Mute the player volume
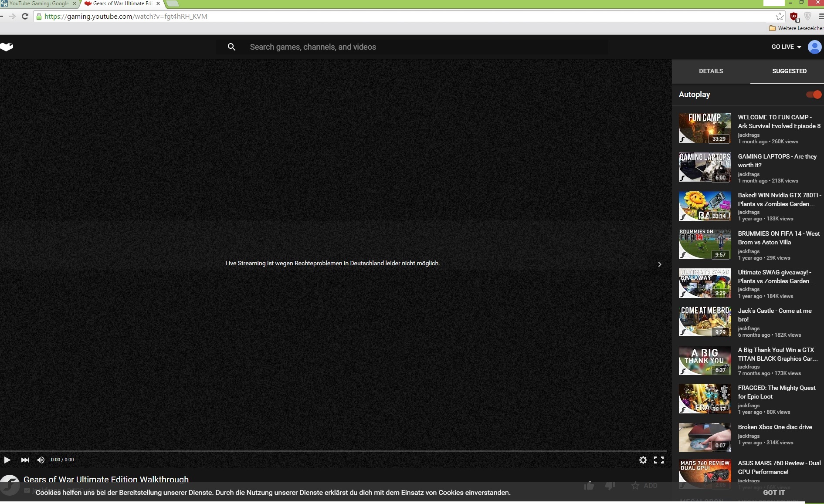Image resolution: width=824 pixels, height=504 pixels. coord(41,460)
